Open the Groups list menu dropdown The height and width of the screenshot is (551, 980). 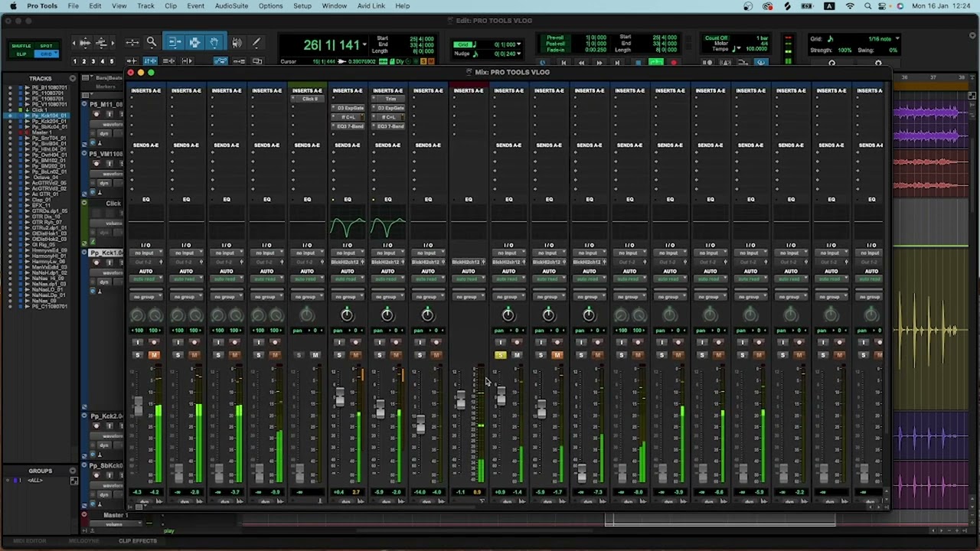(x=73, y=471)
